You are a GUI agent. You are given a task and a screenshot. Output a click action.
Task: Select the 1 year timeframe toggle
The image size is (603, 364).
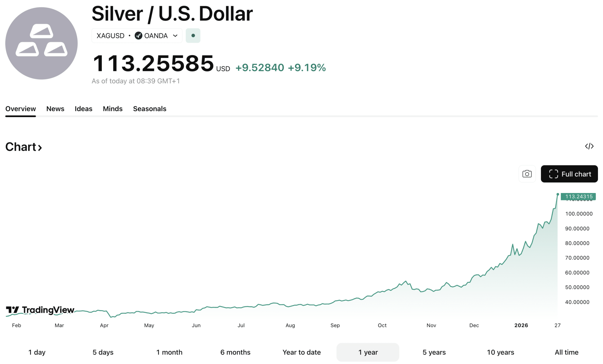[x=367, y=352]
